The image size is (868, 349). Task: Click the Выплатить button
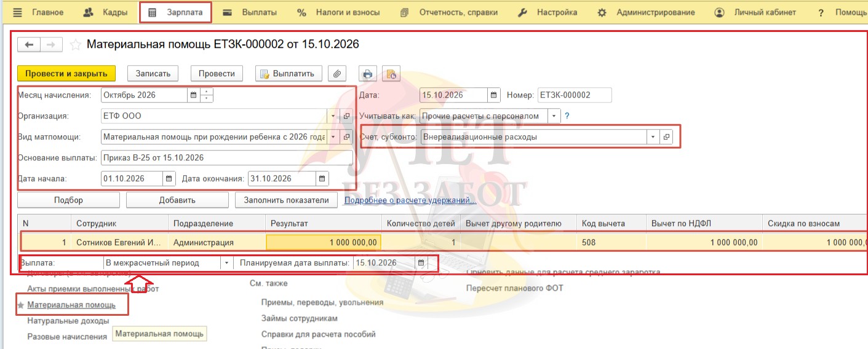pyautogui.click(x=289, y=74)
